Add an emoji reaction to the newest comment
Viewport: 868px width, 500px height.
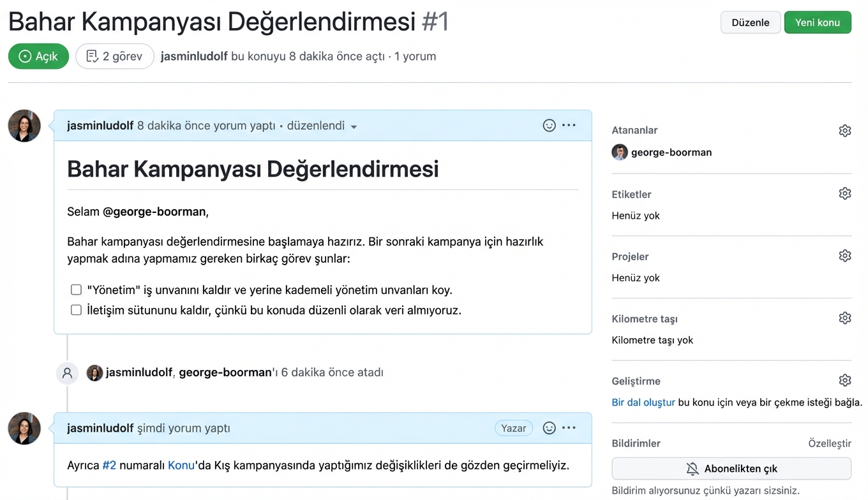click(x=550, y=428)
